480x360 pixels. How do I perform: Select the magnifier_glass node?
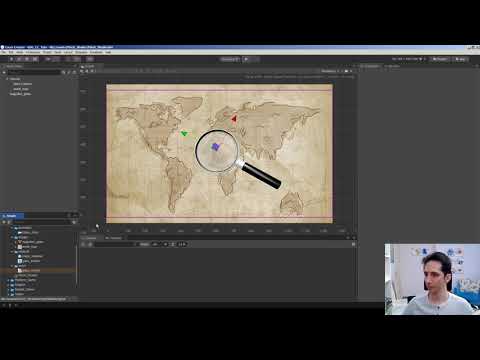[x=21, y=94]
